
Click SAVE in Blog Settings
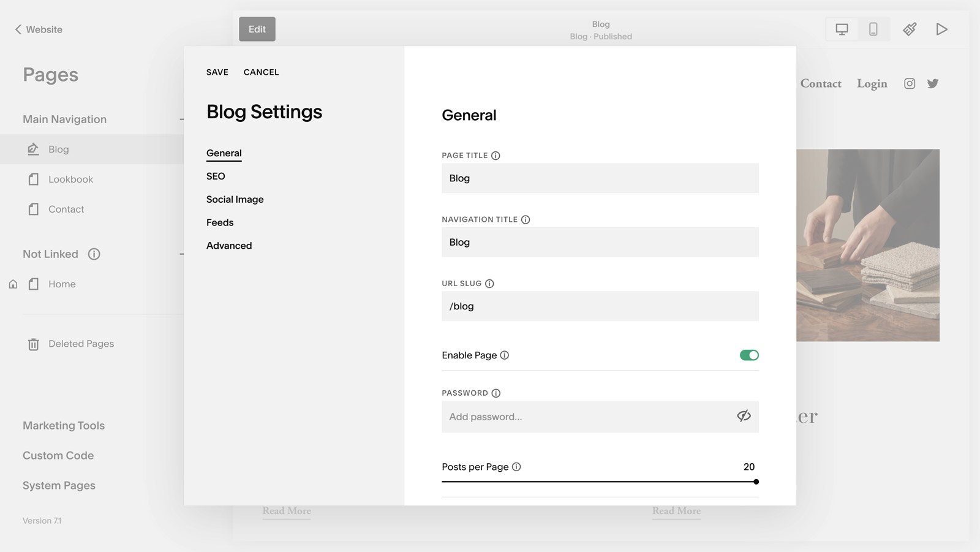[217, 72]
